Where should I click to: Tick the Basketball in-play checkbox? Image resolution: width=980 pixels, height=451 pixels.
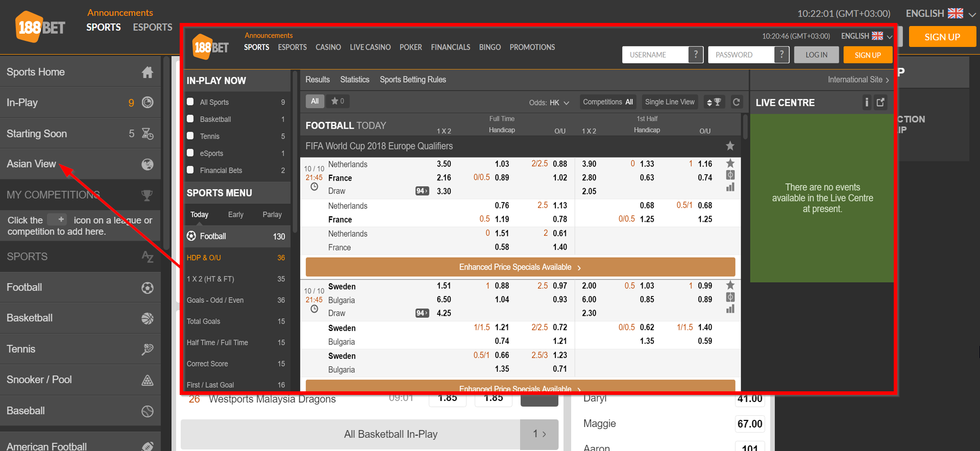pyautogui.click(x=190, y=118)
